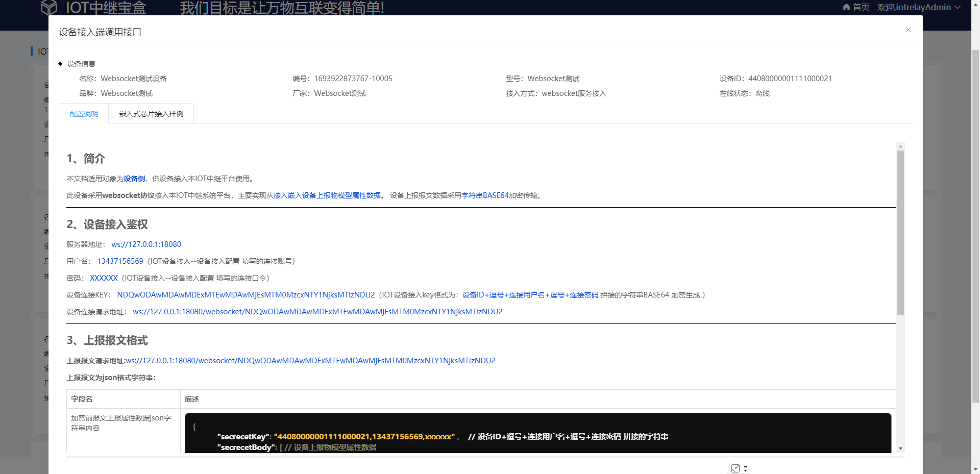Switch to 嵌入式芯片接入样例 tab
This screenshot has height=474, width=980.
pyautogui.click(x=151, y=113)
